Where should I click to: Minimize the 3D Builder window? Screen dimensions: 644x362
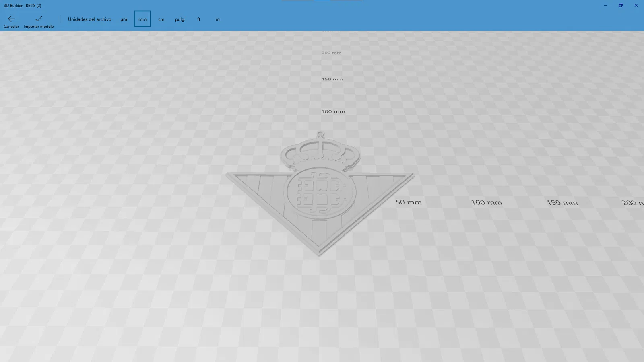click(x=605, y=6)
